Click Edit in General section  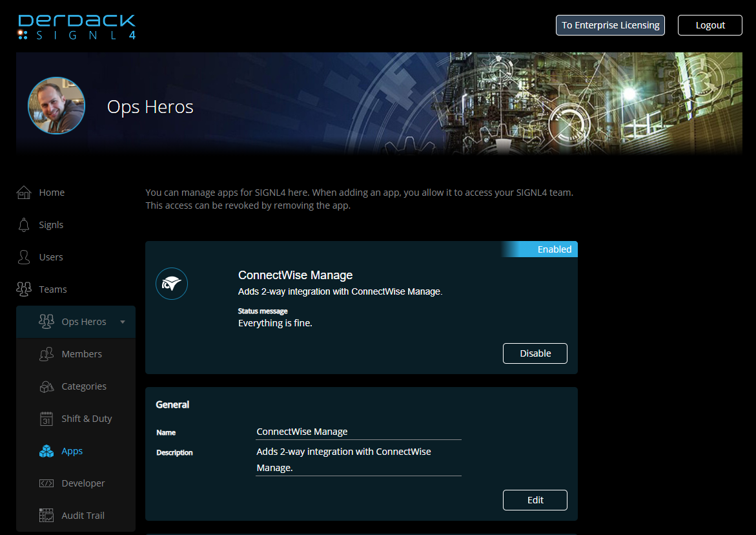pyautogui.click(x=535, y=500)
